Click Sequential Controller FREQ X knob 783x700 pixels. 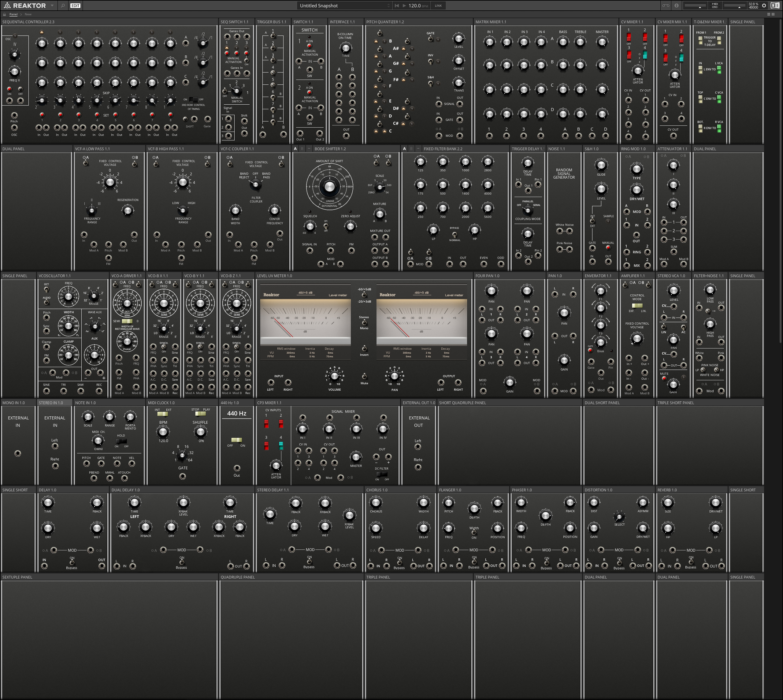14,72
